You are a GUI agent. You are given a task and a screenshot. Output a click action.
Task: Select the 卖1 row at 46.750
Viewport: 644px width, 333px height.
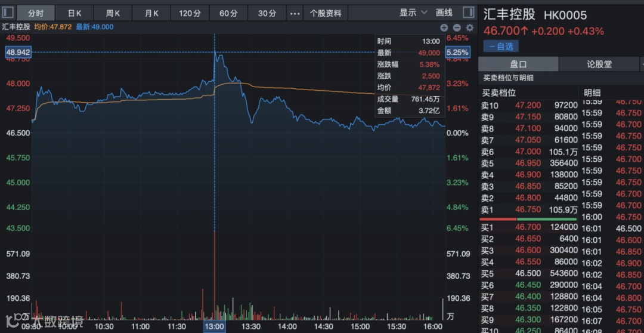coord(528,209)
